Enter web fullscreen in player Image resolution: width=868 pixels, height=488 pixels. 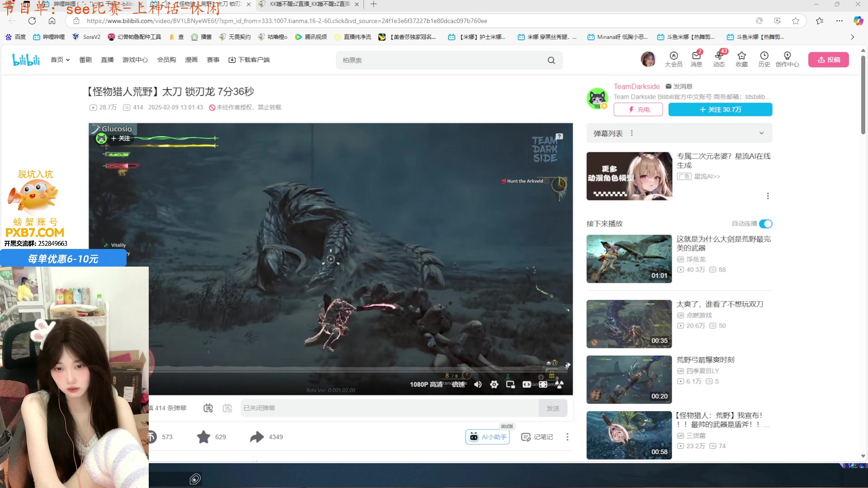(543, 385)
